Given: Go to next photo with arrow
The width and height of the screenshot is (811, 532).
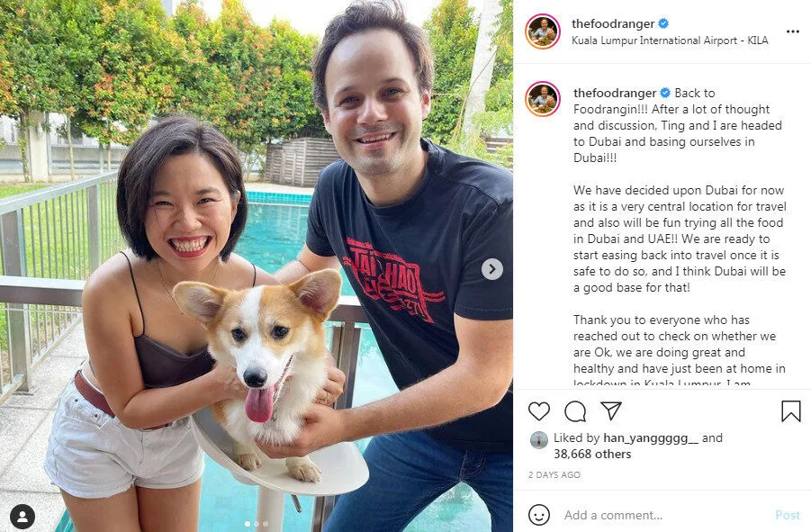Looking at the screenshot, I should coord(492,269).
